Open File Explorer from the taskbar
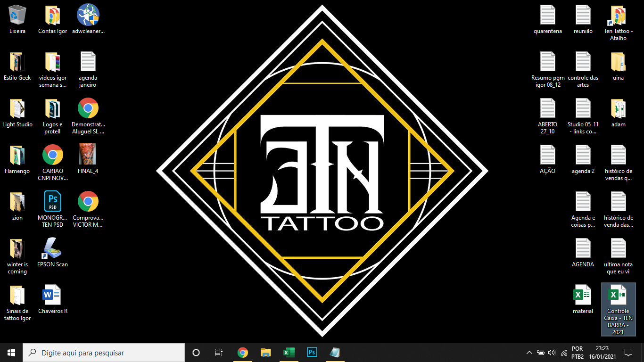Viewport: 644px width, 362px height. pos(265,352)
